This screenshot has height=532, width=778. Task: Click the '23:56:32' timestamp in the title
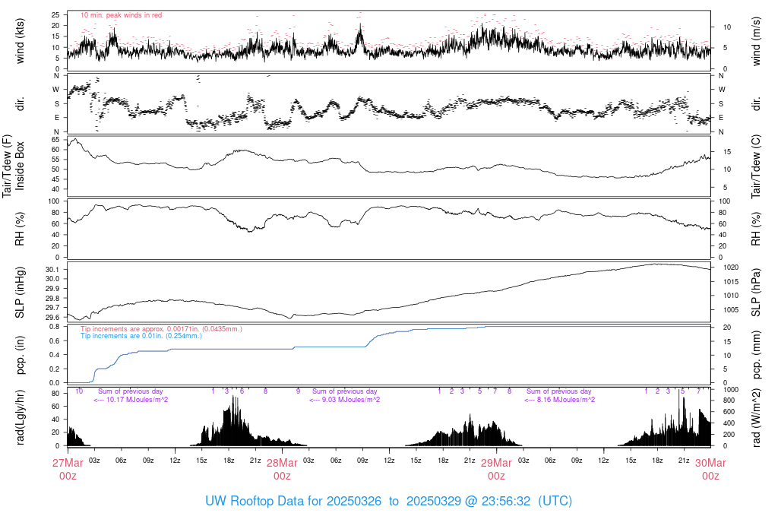point(505,501)
